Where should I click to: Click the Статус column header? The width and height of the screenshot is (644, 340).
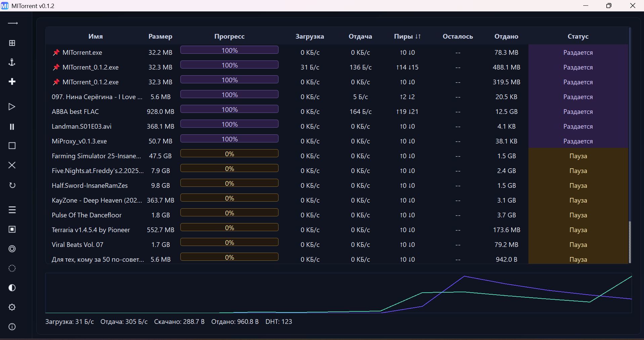click(578, 36)
